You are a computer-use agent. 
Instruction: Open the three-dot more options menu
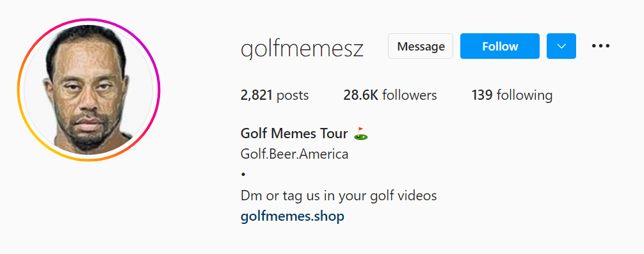pyautogui.click(x=600, y=46)
